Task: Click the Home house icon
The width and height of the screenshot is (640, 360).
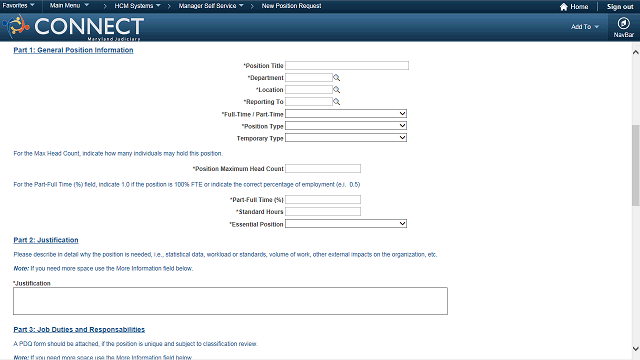Action: tap(564, 7)
